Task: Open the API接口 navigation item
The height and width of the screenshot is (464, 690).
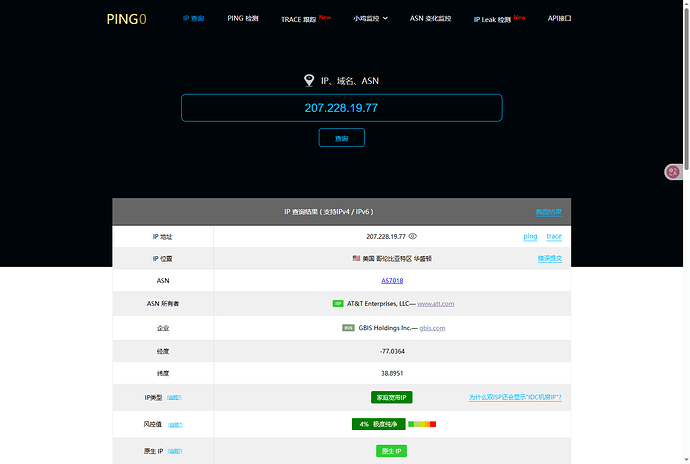Action: 559,18
